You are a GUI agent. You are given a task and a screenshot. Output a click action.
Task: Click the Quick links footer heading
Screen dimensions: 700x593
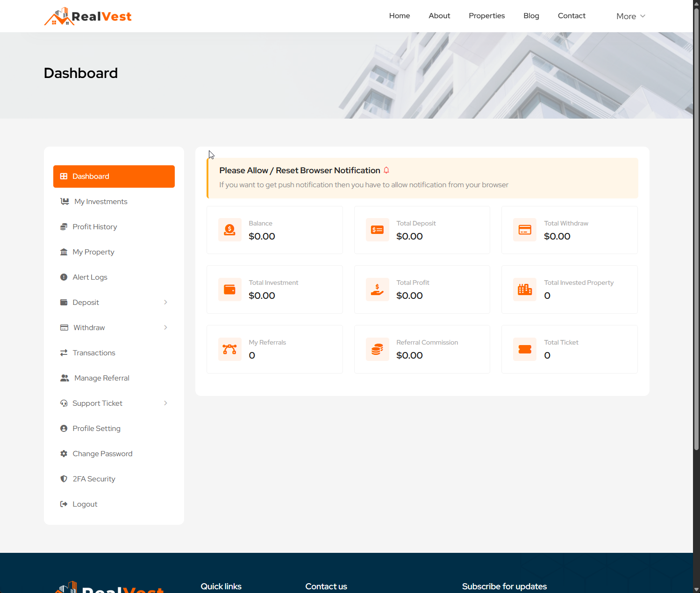pos(221,586)
